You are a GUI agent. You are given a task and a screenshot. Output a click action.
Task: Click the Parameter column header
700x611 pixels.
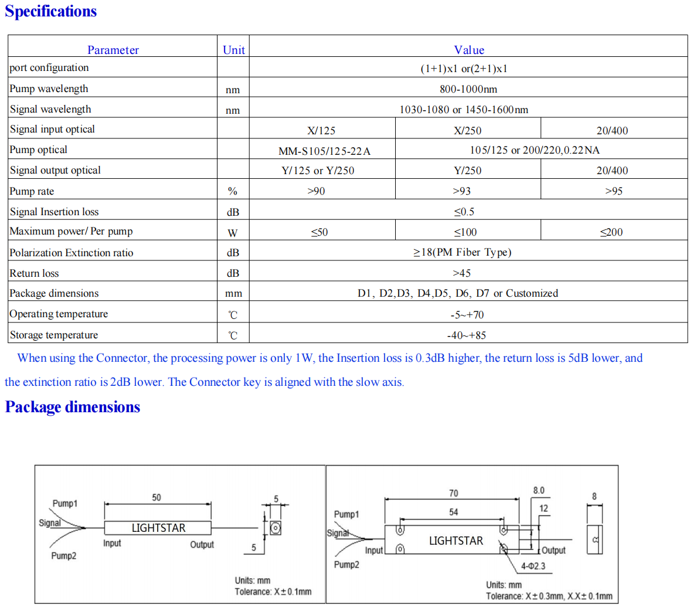pyautogui.click(x=113, y=50)
